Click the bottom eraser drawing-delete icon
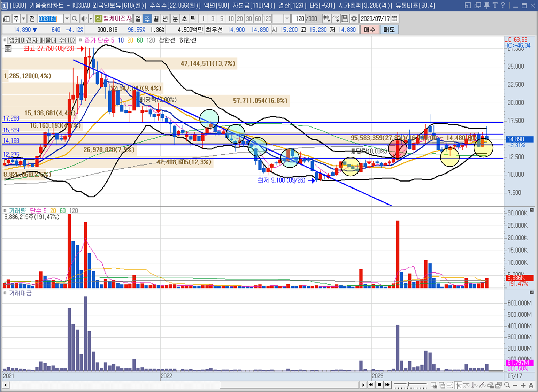 point(491,385)
